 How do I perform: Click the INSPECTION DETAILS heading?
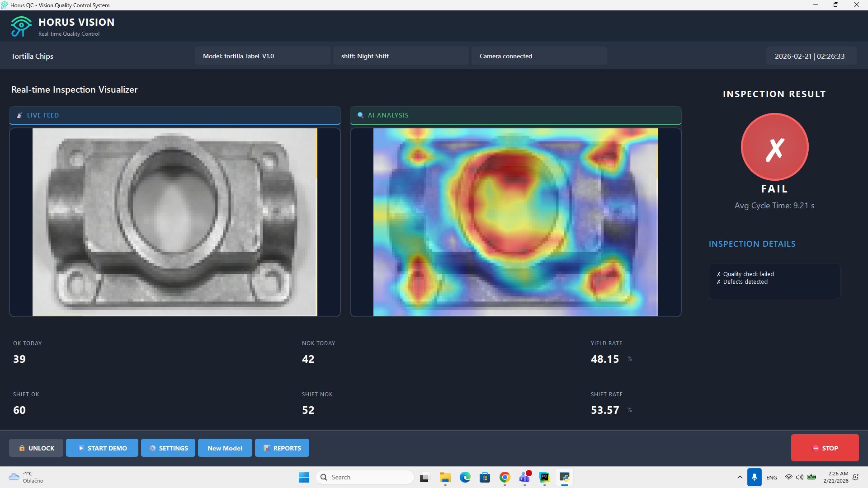pyautogui.click(x=752, y=244)
